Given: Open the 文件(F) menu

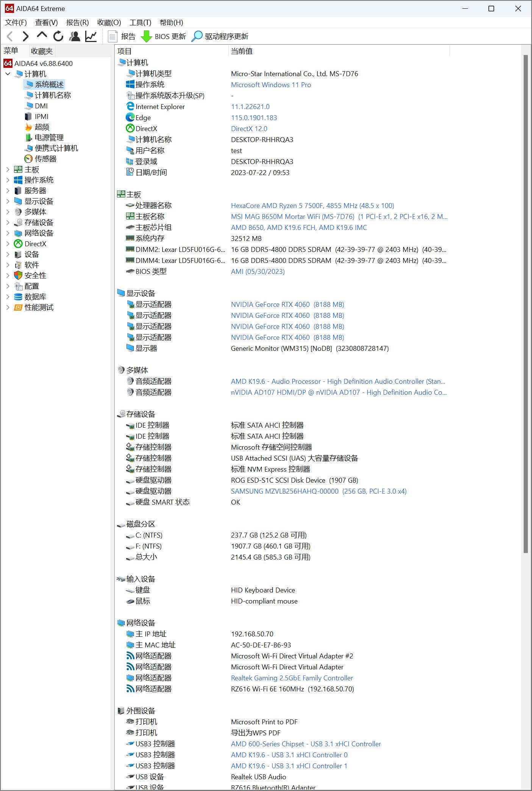Looking at the screenshot, I should [x=16, y=22].
